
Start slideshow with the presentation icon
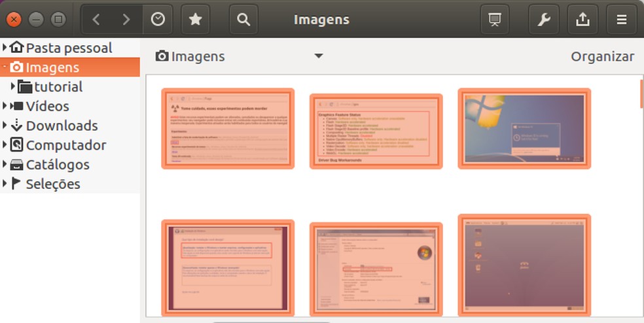495,20
